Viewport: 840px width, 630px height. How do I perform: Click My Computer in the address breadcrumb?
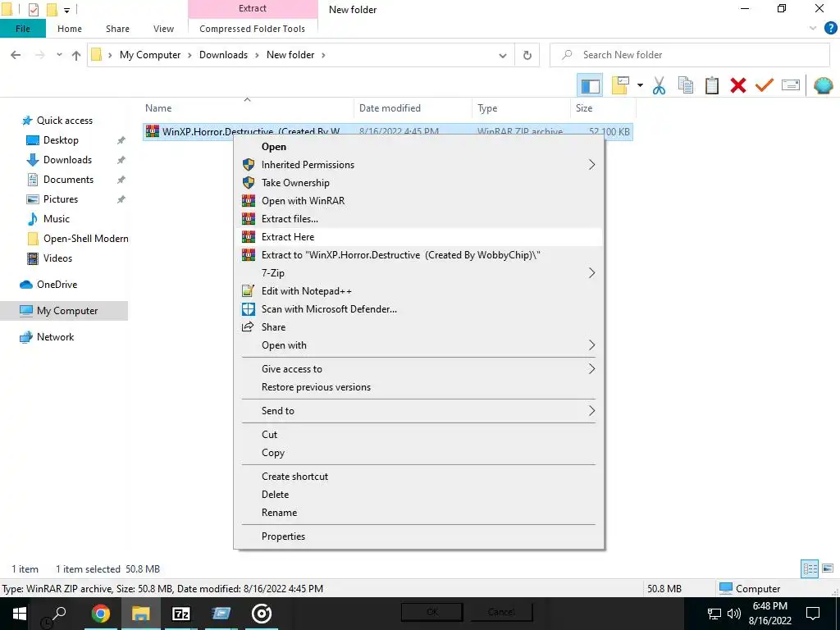pos(150,55)
